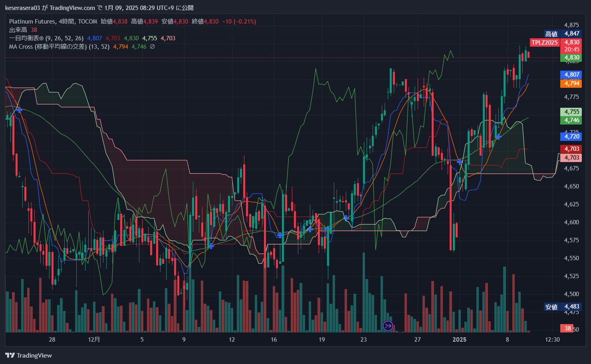Click the 12:30 label on the time axis

[x=552, y=340]
